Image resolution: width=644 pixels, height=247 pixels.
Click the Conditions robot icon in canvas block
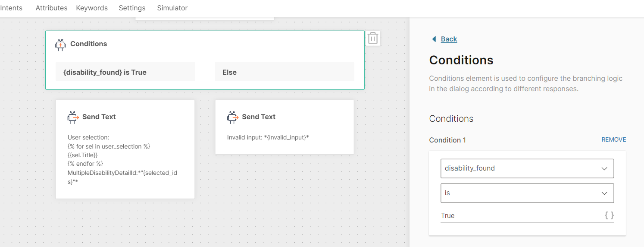(61, 44)
